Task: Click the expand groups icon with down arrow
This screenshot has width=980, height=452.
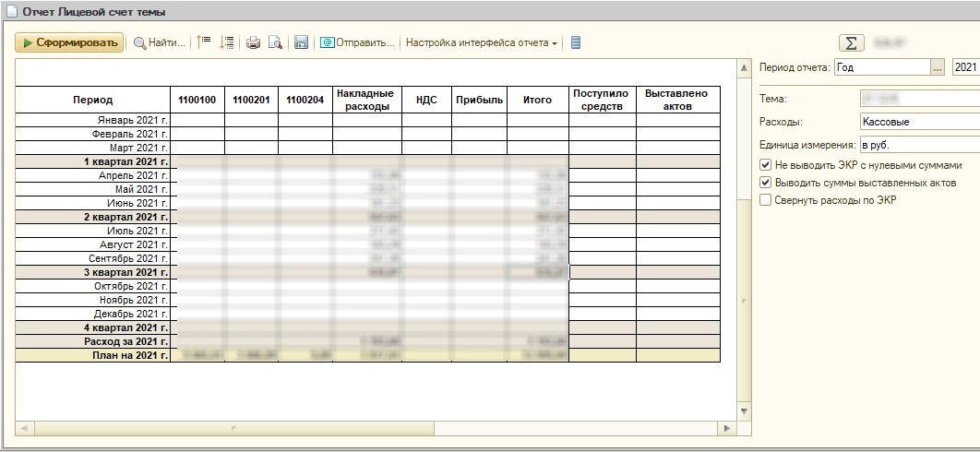Action: point(227,42)
